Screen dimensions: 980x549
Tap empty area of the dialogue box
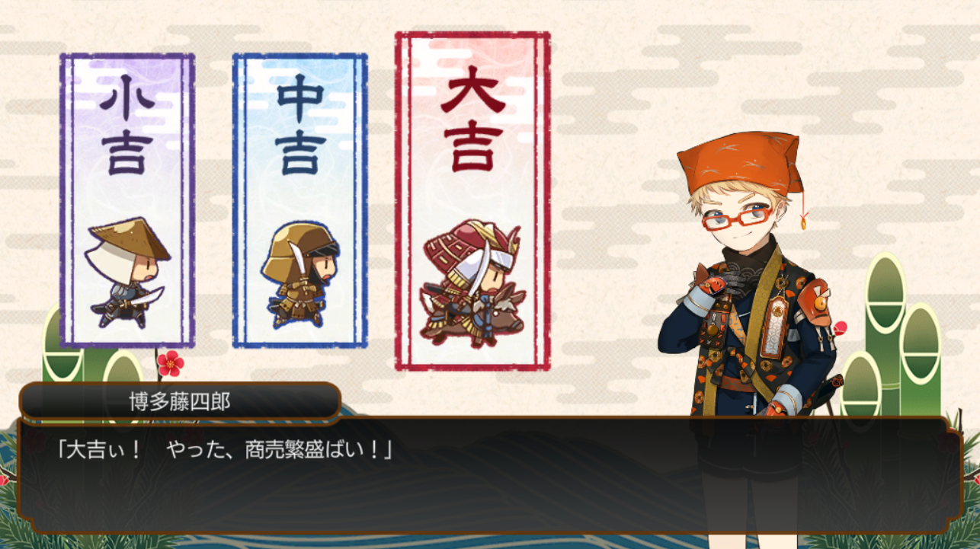click(x=488, y=499)
